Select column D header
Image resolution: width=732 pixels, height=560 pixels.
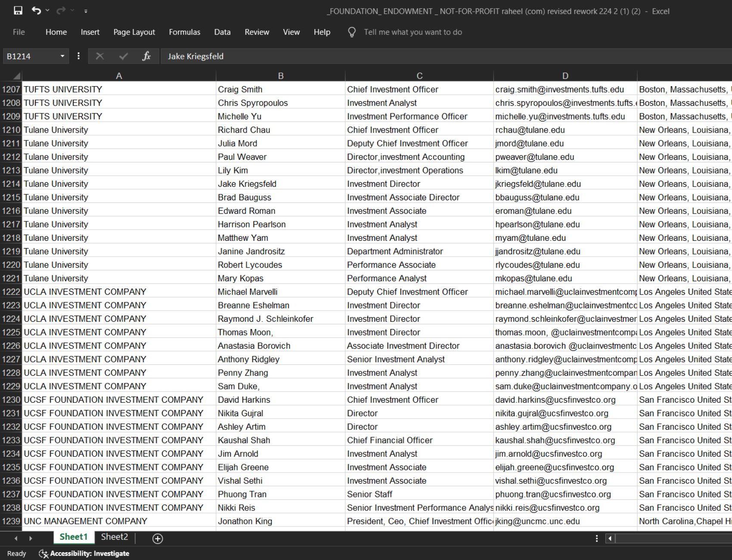pos(565,76)
